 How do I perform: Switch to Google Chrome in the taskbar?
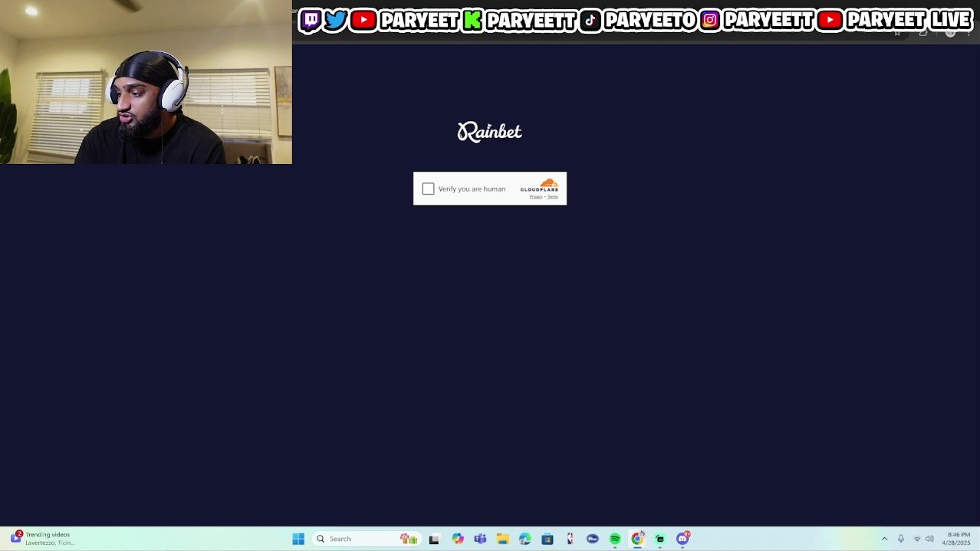(x=637, y=539)
